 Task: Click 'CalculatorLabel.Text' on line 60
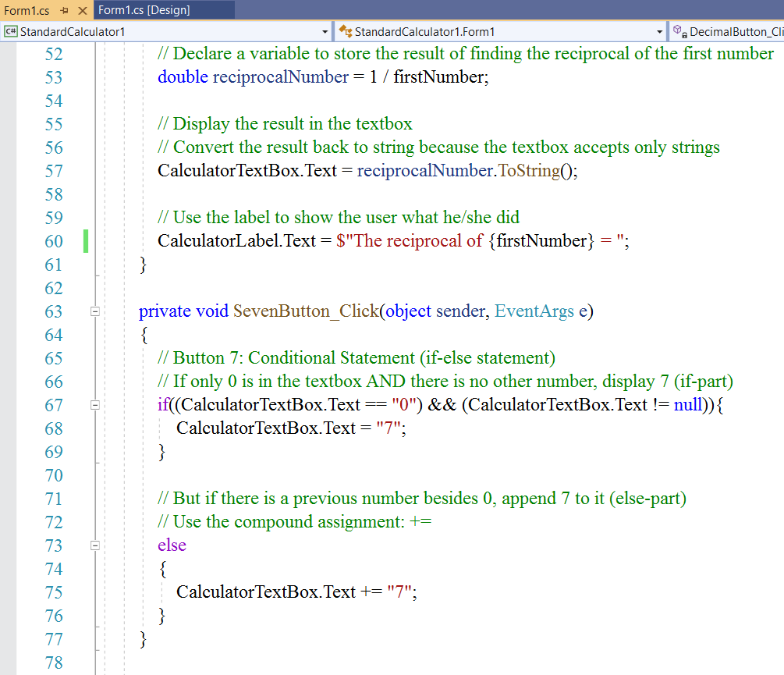coord(236,241)
